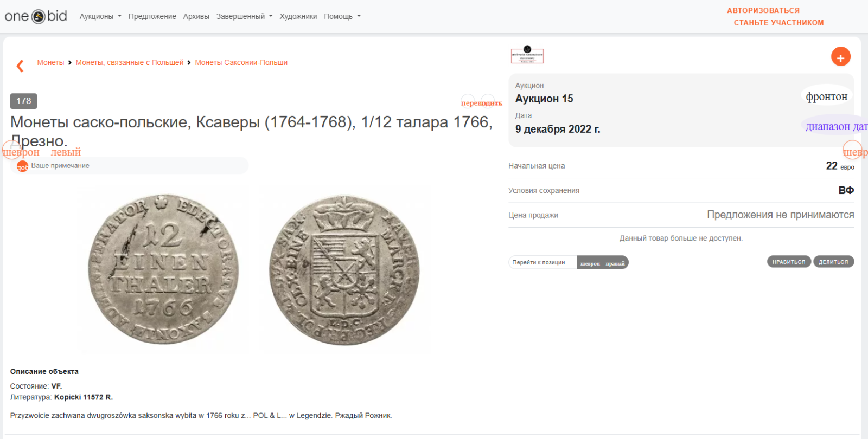Go to previous lot with left chevron

[x=11, y=150]
